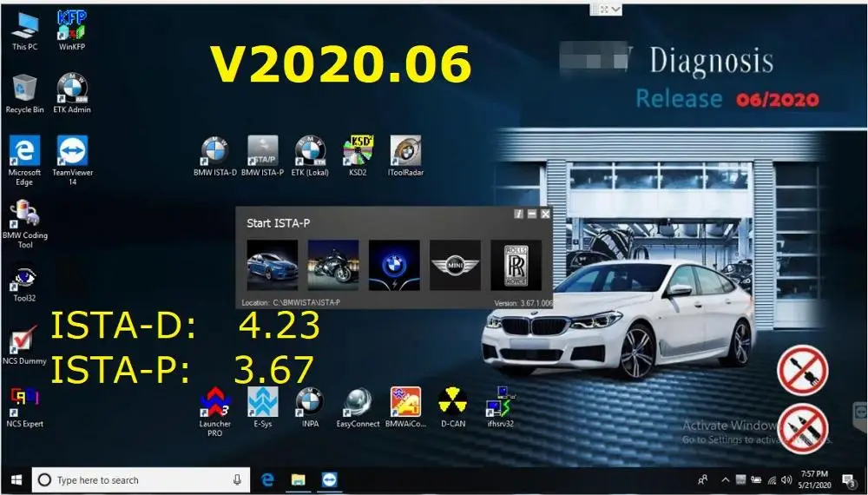Open BMWAiCoder desktop icon
This screenshot has width=868, height=495.
click(x=405, y=408)
